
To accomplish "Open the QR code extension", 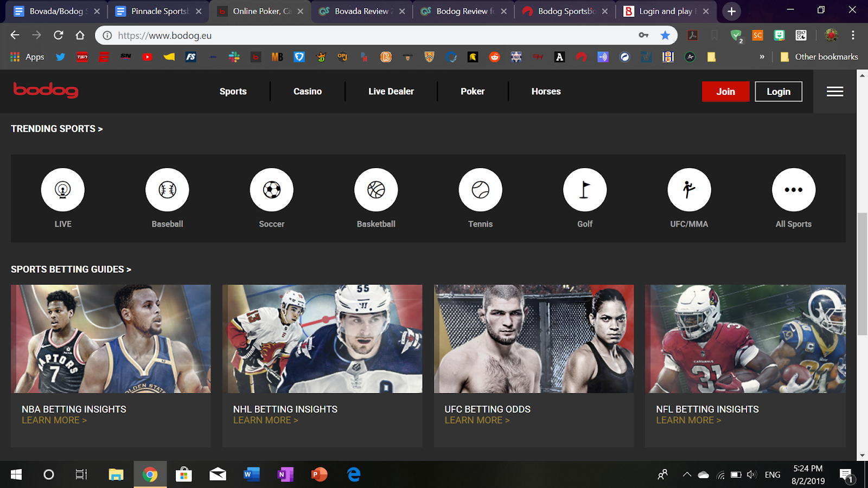I will [801, 35].
